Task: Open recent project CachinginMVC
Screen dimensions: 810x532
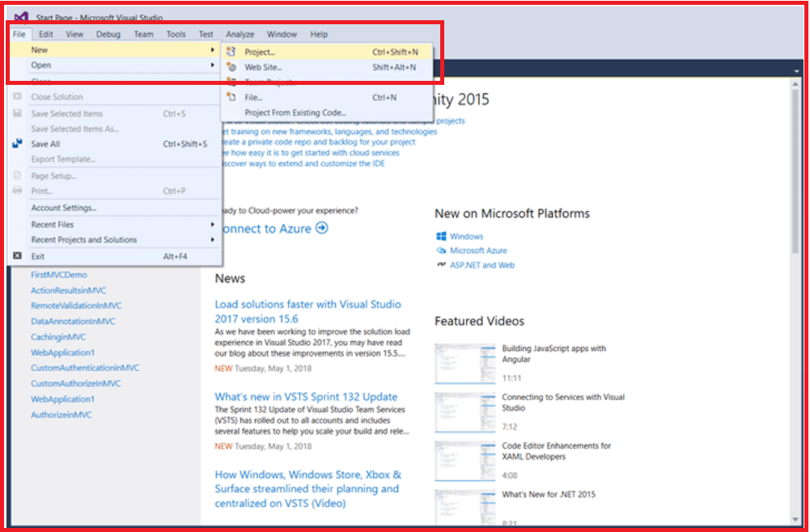Action: tap(58, 336)
